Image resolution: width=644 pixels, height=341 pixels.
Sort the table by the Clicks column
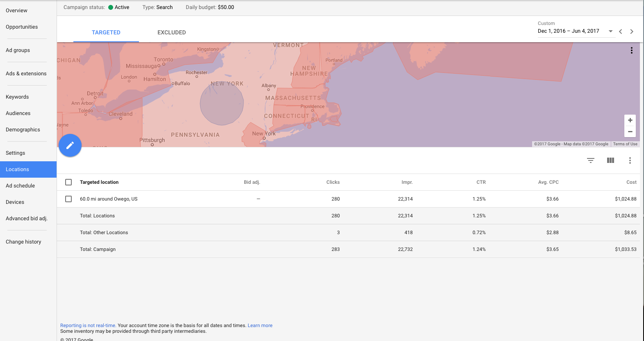[333, 182]
